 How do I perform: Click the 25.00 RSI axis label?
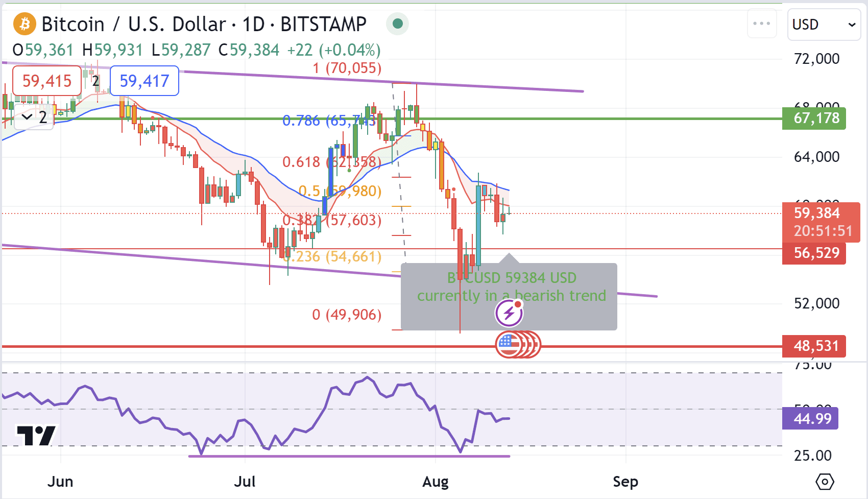(x=813, y=456)
